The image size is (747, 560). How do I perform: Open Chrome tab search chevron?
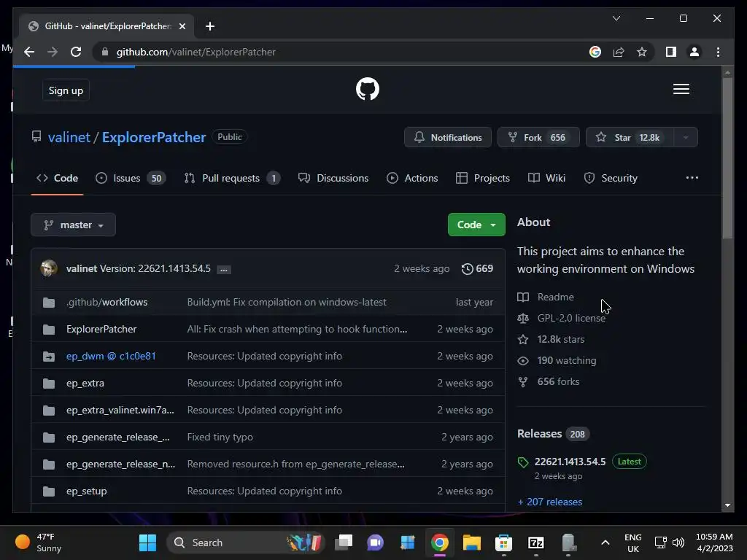click(x=616, y=18)
